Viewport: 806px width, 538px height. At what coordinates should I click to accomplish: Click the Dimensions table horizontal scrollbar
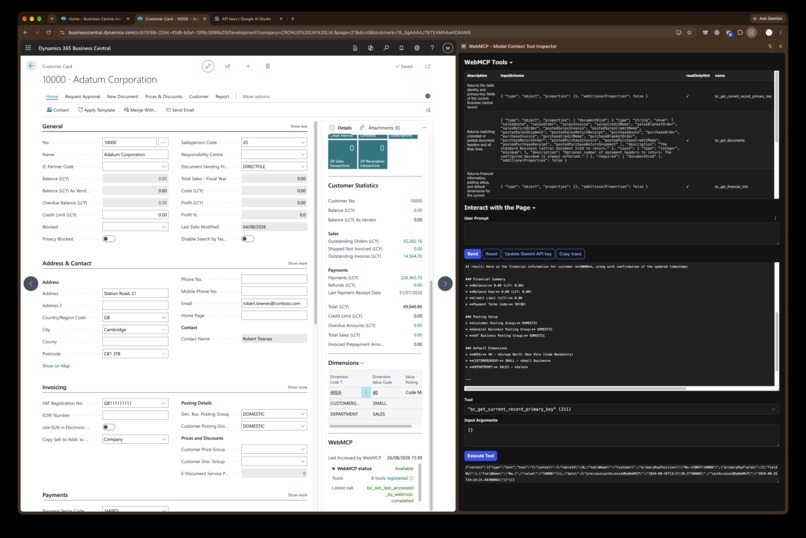click(x=370, y=426)
